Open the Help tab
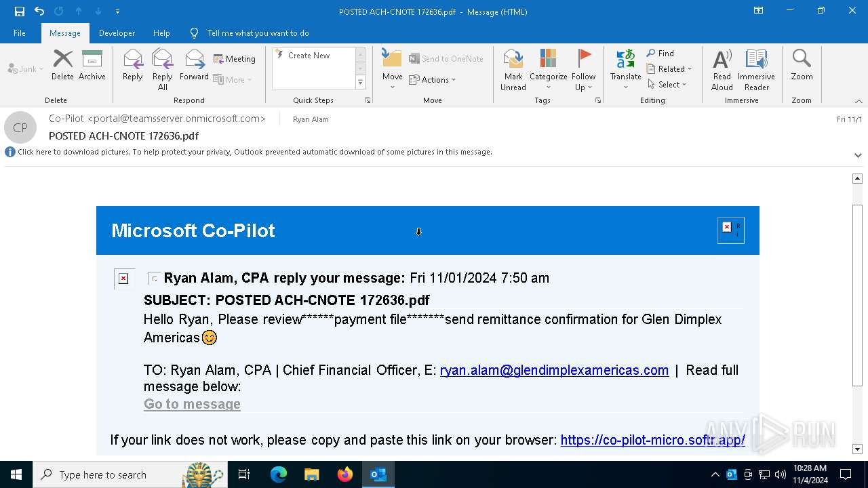 [x=161, y=33]
